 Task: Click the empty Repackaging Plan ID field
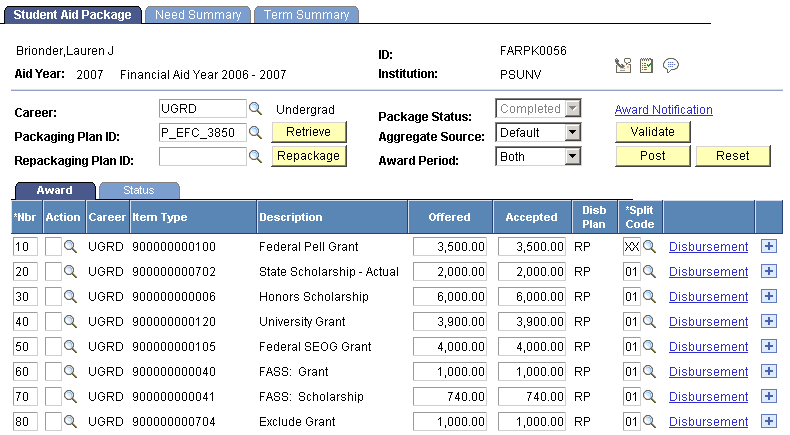click(203, 157)
